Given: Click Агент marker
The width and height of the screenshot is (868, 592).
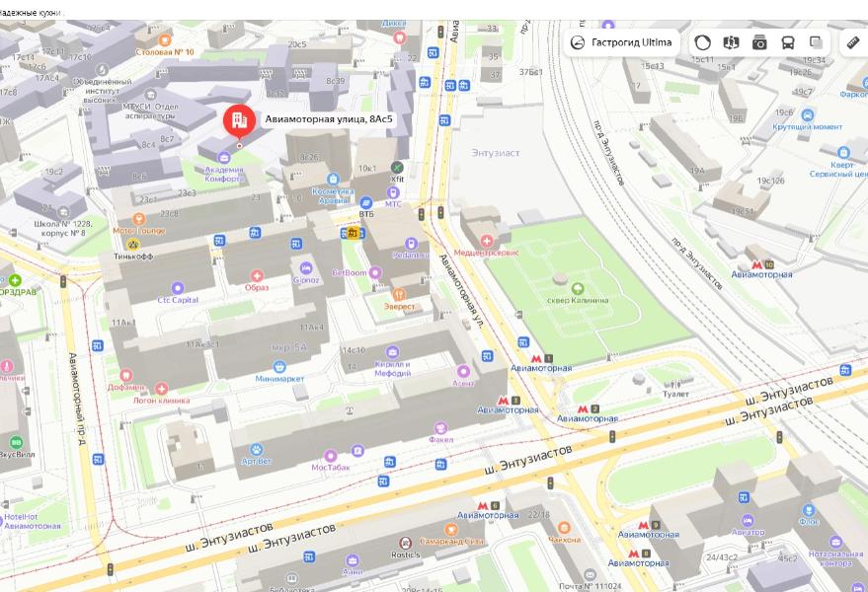Looking at the screenshot, I should pyautogui.click(x=463, y=371).
